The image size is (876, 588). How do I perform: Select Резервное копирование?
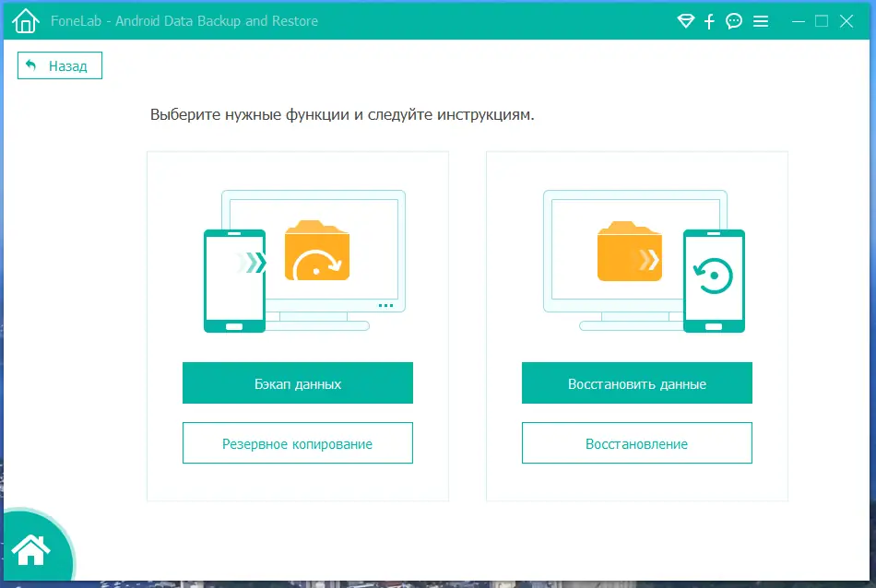point(297,443)
